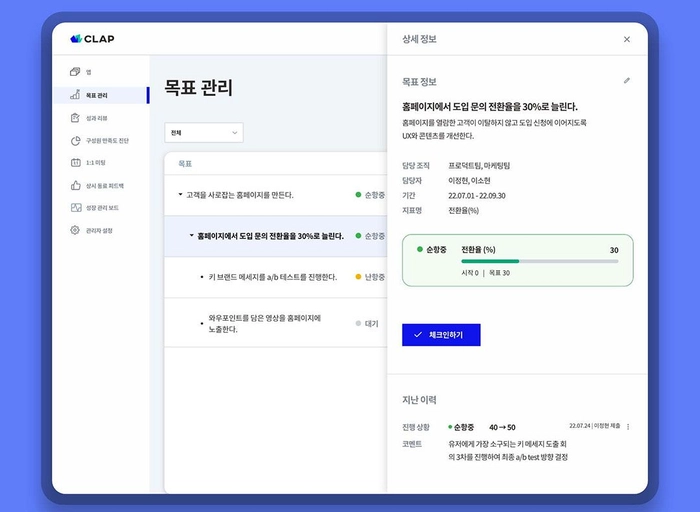This screenshot has height=512, width=700.
Task: Click the CLAP logo
Action: pyautogui.click(x=92, y=39)
